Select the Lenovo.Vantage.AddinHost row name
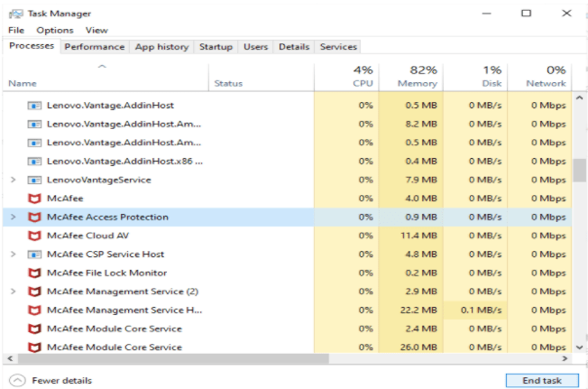The width and height of the screenshot is (588, 389). (110, 106)
